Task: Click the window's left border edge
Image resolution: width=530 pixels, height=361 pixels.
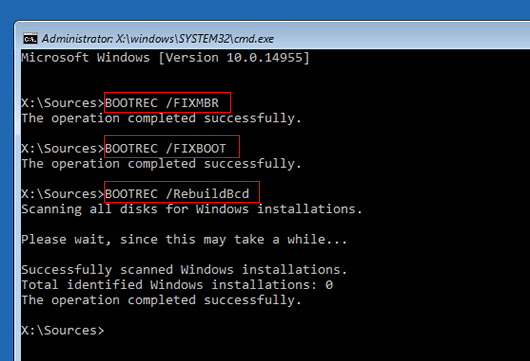Action: [x=17, y=203]
